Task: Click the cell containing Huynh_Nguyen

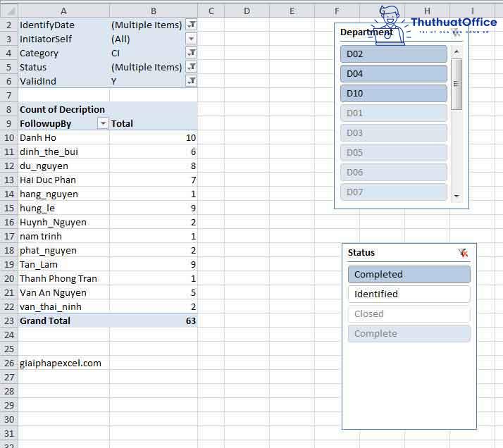Action: (x=63, y=222)
